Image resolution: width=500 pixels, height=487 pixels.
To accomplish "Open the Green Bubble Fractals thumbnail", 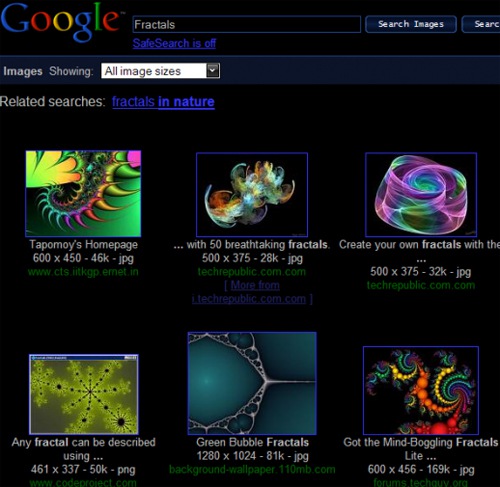I will [252, 383].
